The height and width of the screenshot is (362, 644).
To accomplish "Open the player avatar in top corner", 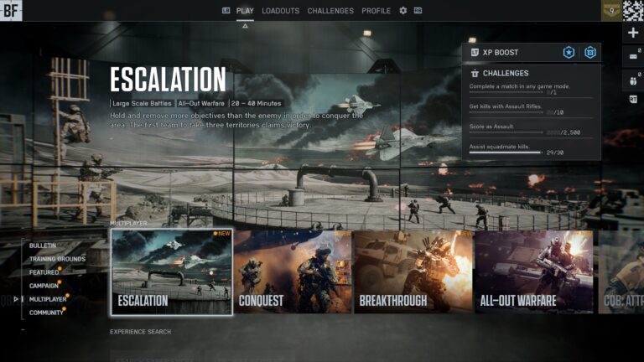I will tap(633, 11).
